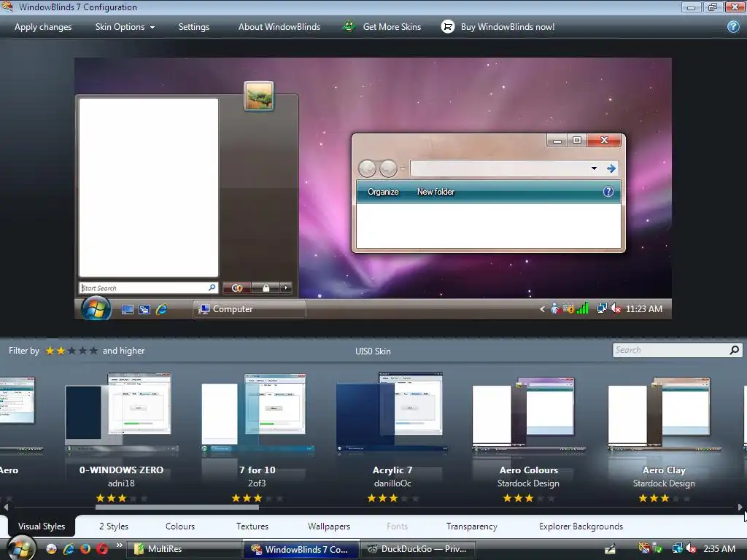The width and height of the screenshot is (747, 560).
Task: Click the blue go arrow in preview address bar
Action: click(611, 168)
